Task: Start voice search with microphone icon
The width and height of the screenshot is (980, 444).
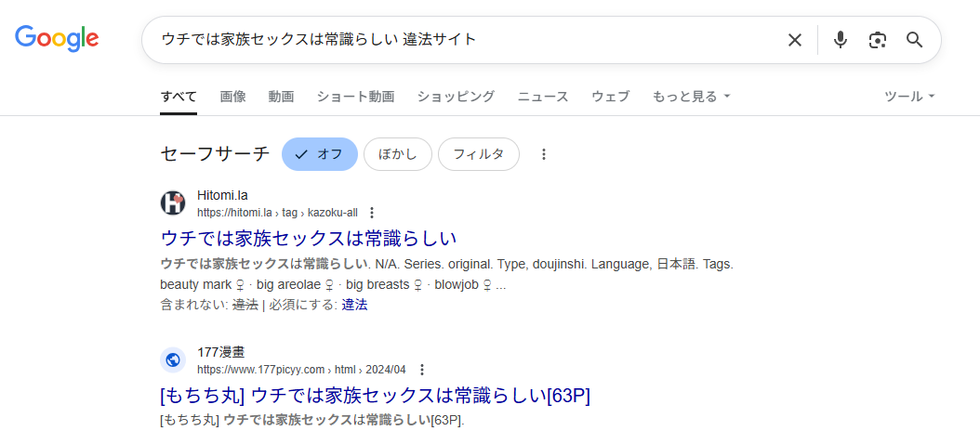Action: pyautogui.click(x=841, y=40)
